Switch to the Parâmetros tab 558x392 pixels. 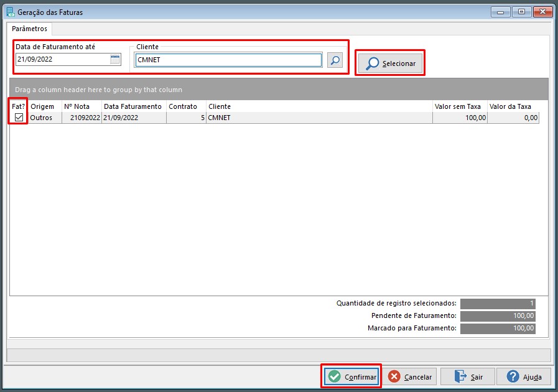(x=29, y=29)
